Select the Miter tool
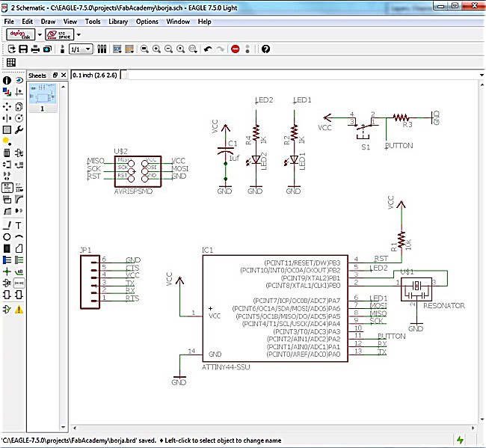Viewport: 486px width, 448px height. 19,200
